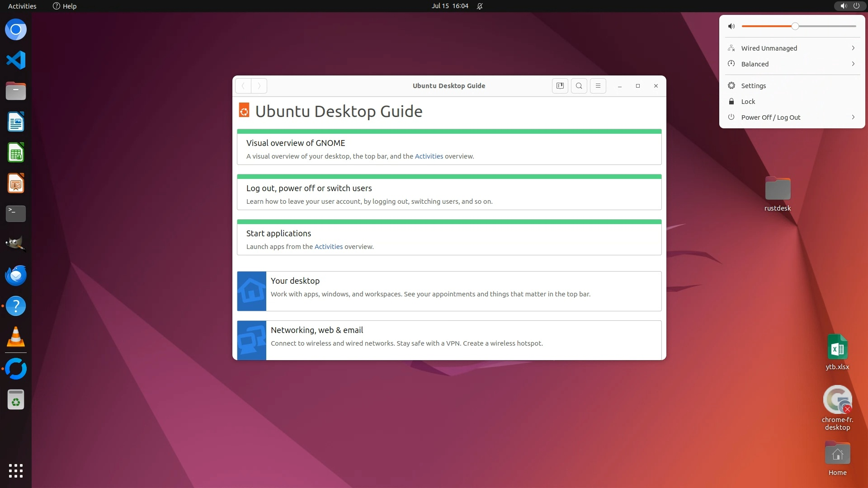Image resolution: width=868 pixels, height=488 pixels.
Task: Open GIMP image editor from the dock
Action: tap(16, 244)
